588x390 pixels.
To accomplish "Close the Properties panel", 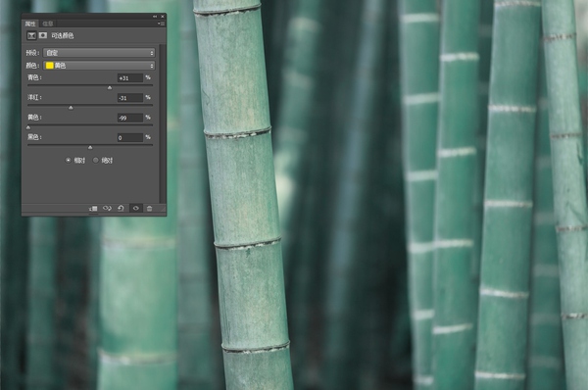I will [x=163, y=17].
